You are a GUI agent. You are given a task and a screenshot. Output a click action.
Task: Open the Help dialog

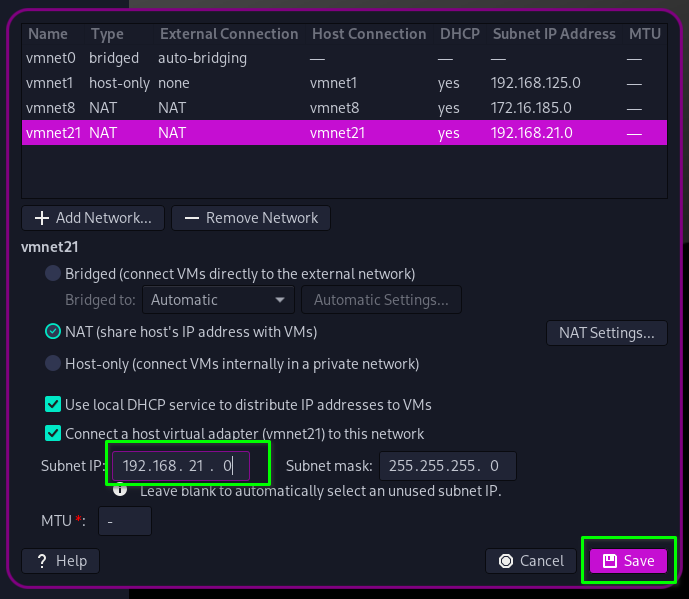pyautogui.click(x=61, y=561)
